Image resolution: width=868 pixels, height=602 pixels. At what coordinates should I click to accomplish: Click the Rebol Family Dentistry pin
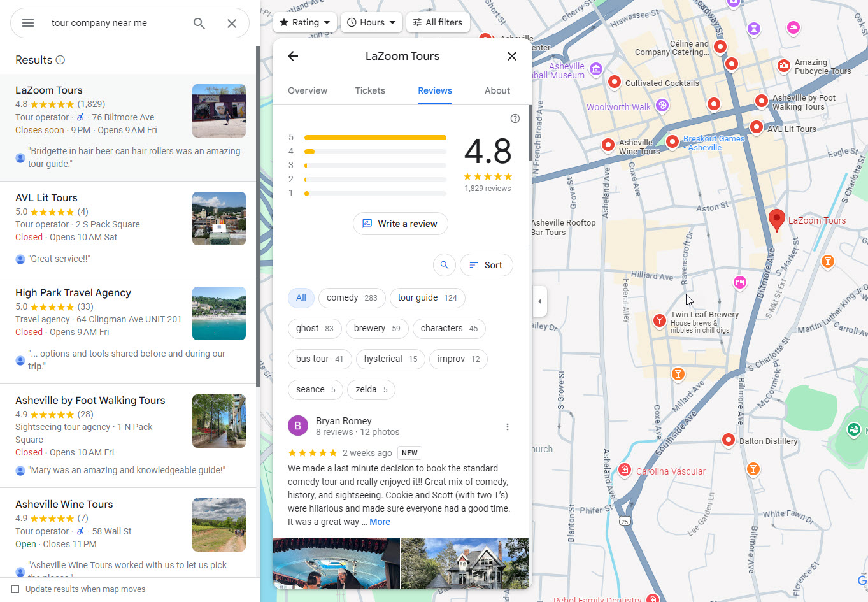652,598
